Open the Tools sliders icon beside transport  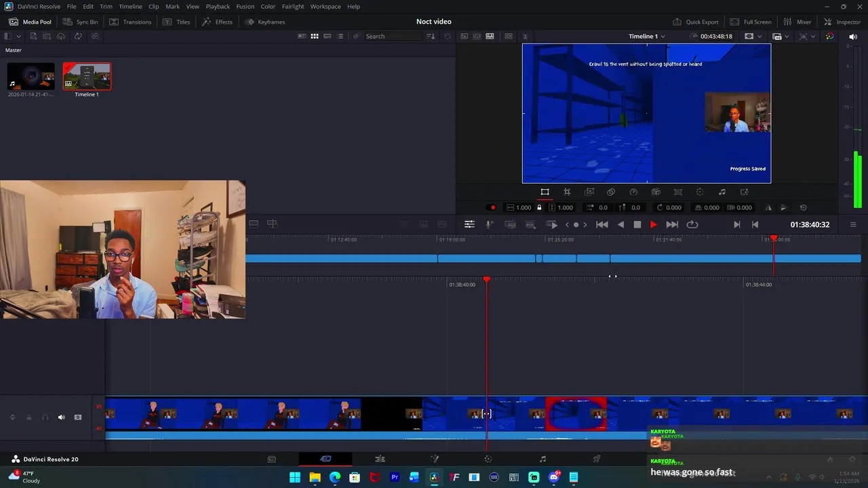click(469, 224)
